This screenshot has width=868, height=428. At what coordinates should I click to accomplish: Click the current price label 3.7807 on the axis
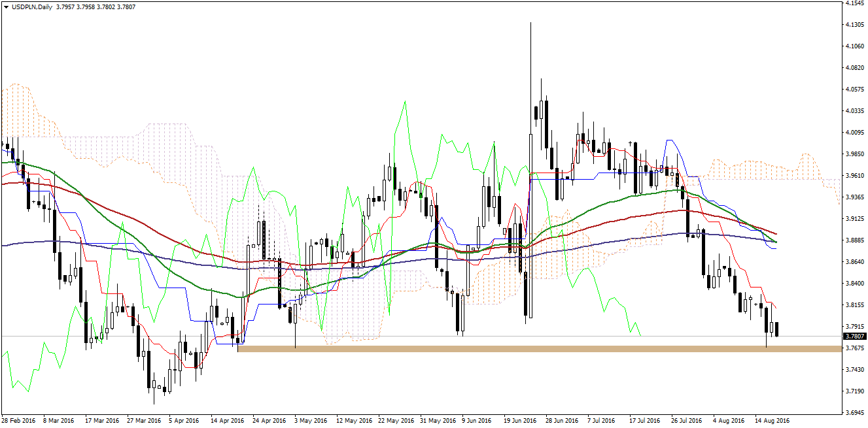pyautogui.click(x=854, y=337)
